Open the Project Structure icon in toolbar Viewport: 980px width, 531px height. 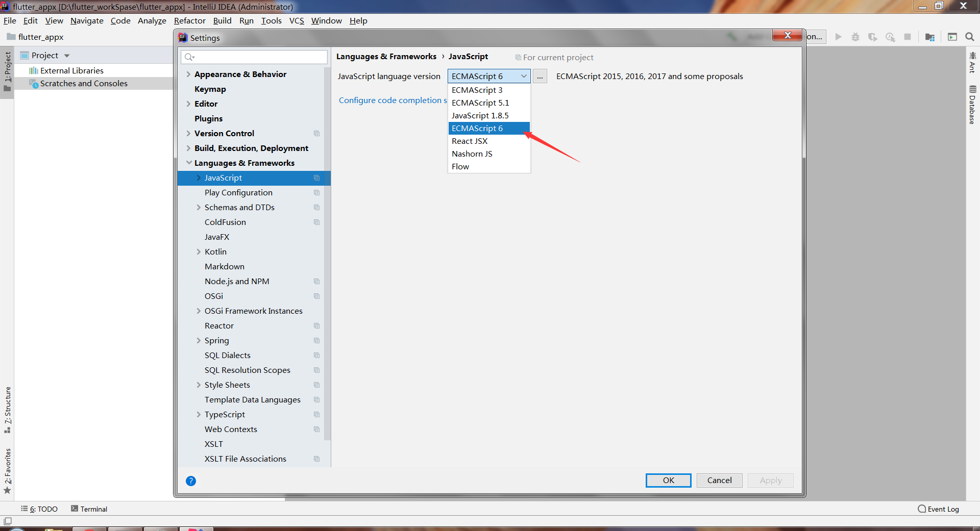coord(930,37)
